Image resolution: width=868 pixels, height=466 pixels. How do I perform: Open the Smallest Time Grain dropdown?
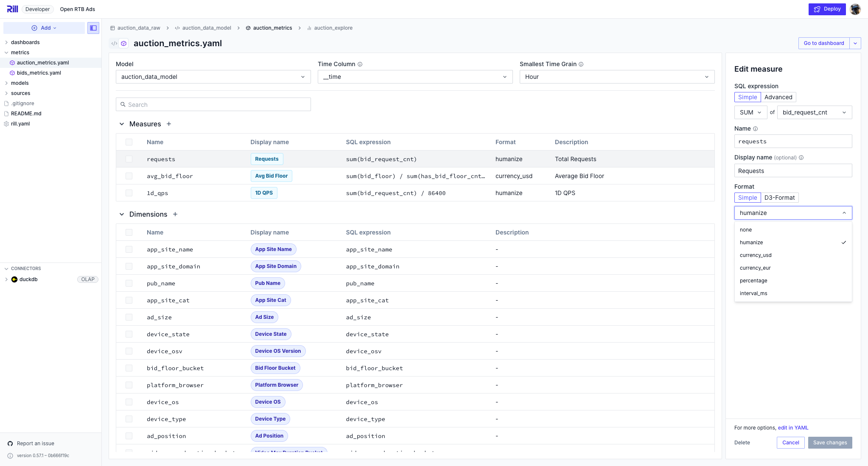pyautogui.click(x=616, y=77)
